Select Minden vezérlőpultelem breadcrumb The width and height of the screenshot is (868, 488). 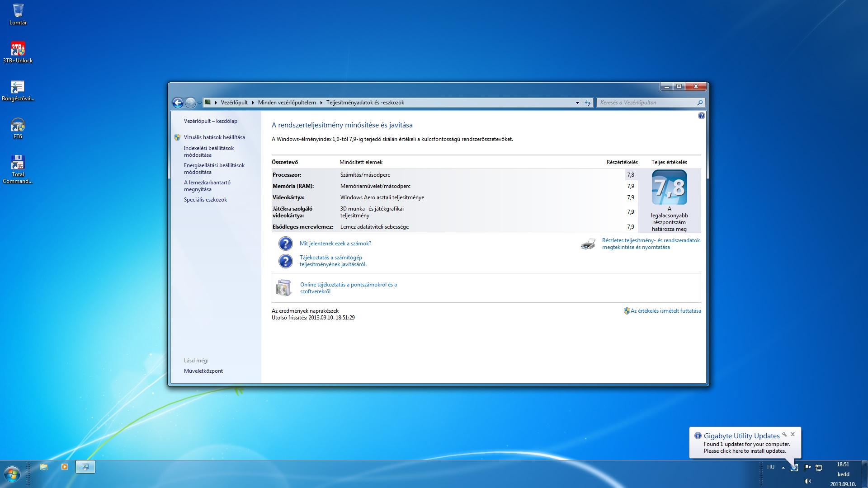tap(287, 103)
